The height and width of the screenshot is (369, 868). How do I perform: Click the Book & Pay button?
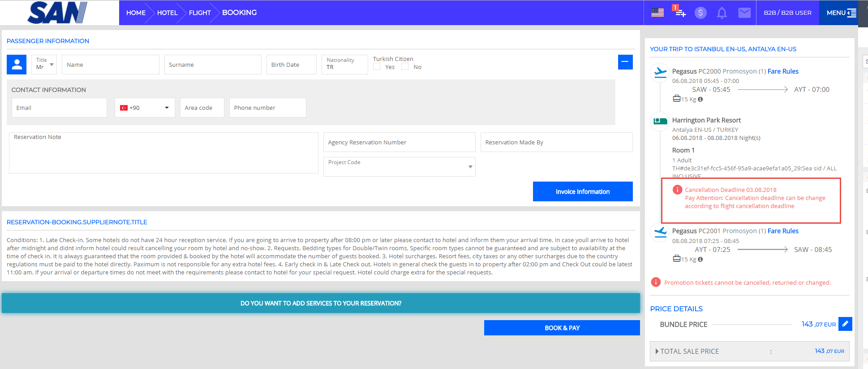click(562, 328)
